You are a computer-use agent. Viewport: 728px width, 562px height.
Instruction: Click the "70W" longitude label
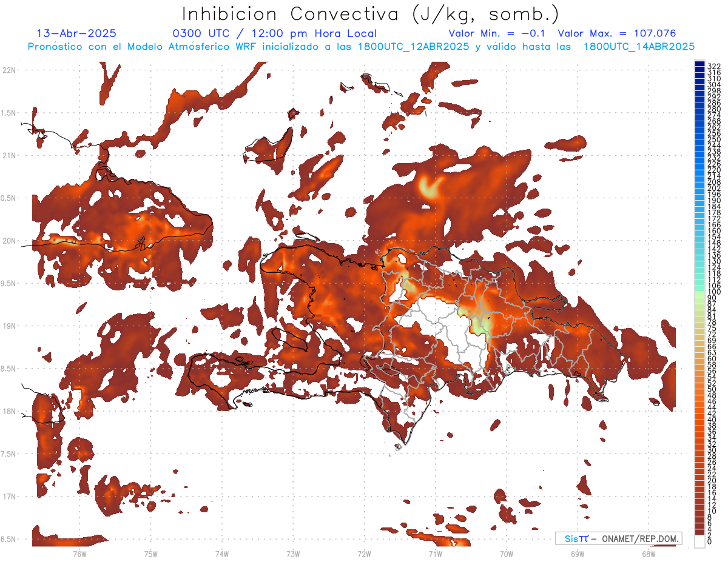pyautogui.click(x=507, y=554)
